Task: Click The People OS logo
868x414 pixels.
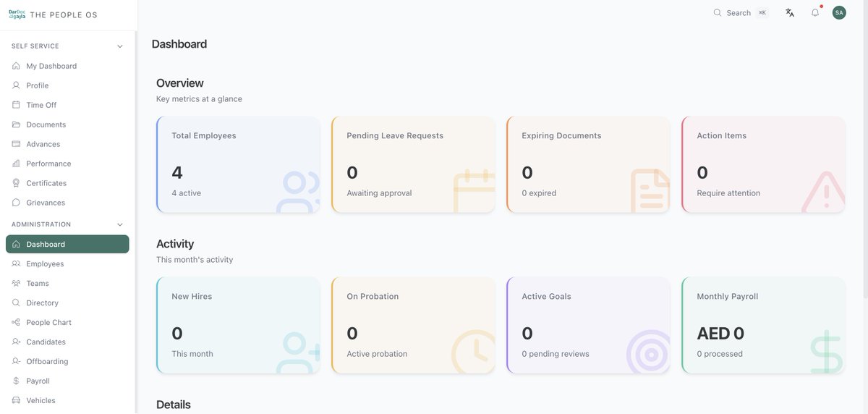Action: 53,14
